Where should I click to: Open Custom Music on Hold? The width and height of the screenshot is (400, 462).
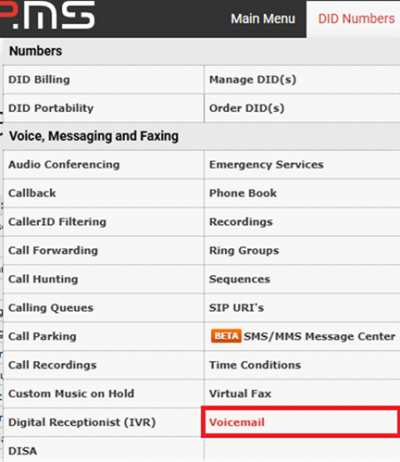click(71, 394)
